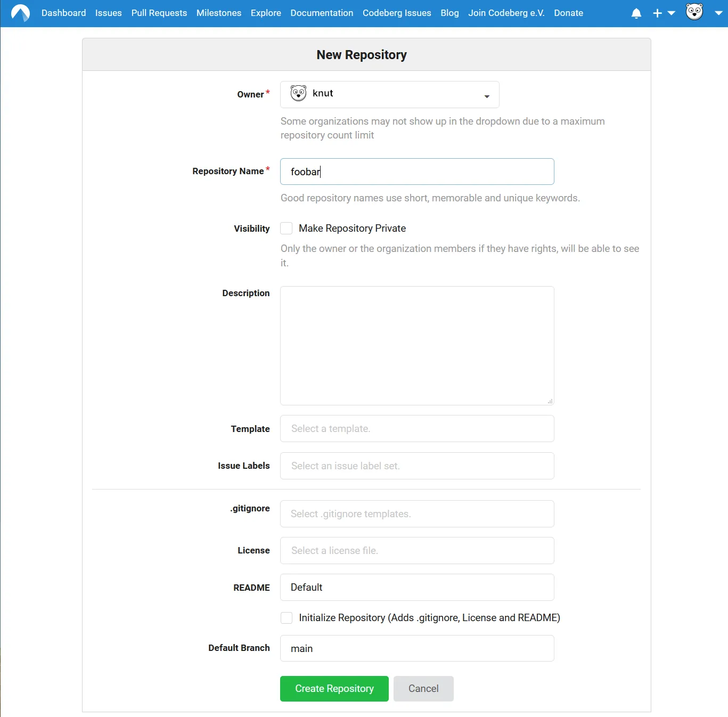The image size is (728, 717).
Task: Open the Template selector
Action: 417,428
